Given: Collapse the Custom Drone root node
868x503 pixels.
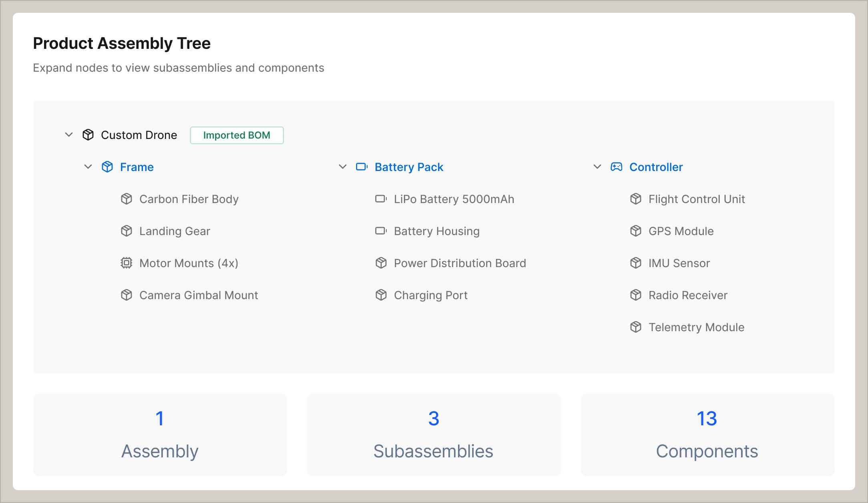Looking at the screenshot, I should click(68, 135).
